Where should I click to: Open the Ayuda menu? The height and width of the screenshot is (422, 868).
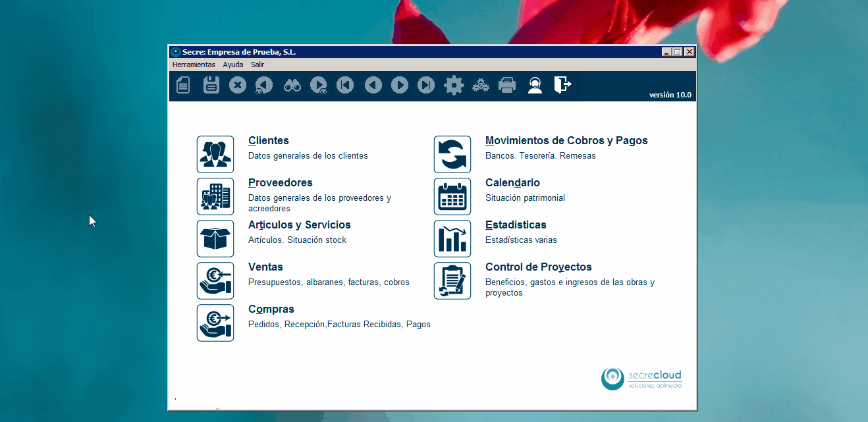232,65
